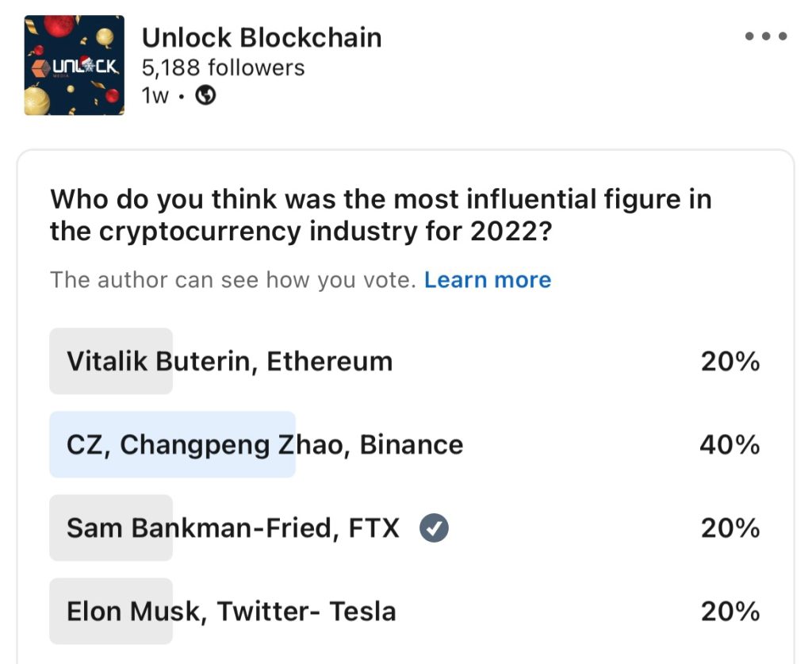The height and width of the screenshot is (664, 812).
Task: Open the Learn more link
Action: click(x=488, y=280)
